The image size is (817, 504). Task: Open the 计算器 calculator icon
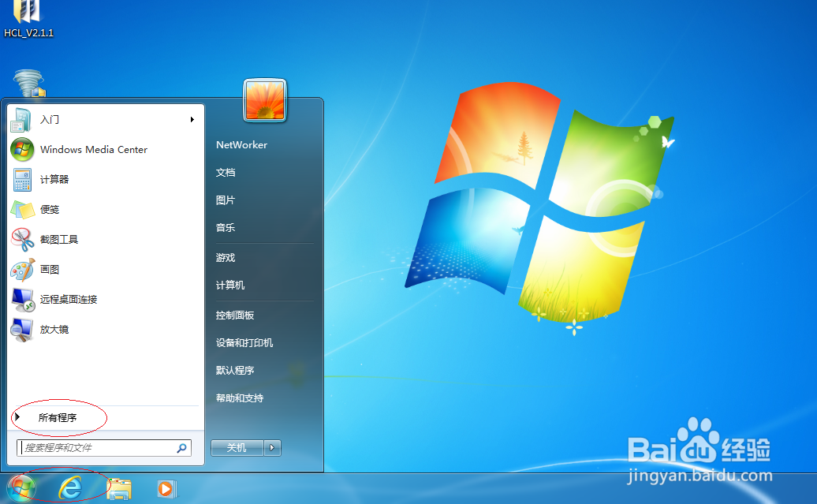22,180
